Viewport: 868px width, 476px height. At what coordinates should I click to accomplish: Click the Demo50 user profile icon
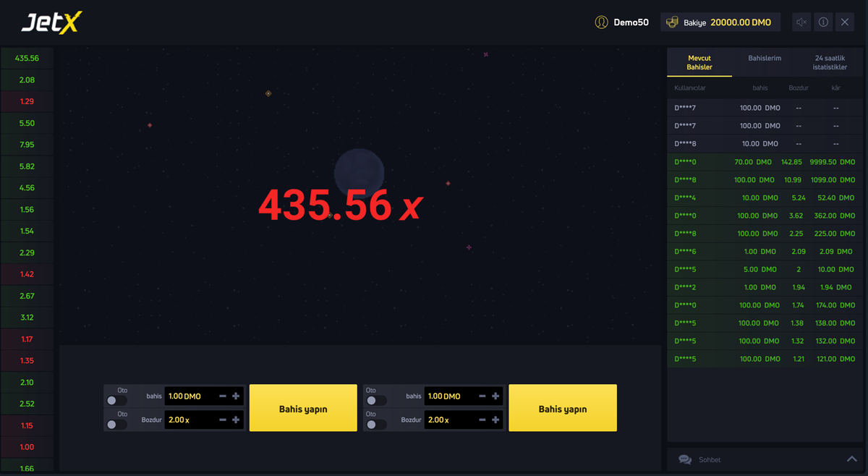coord(601,22)
